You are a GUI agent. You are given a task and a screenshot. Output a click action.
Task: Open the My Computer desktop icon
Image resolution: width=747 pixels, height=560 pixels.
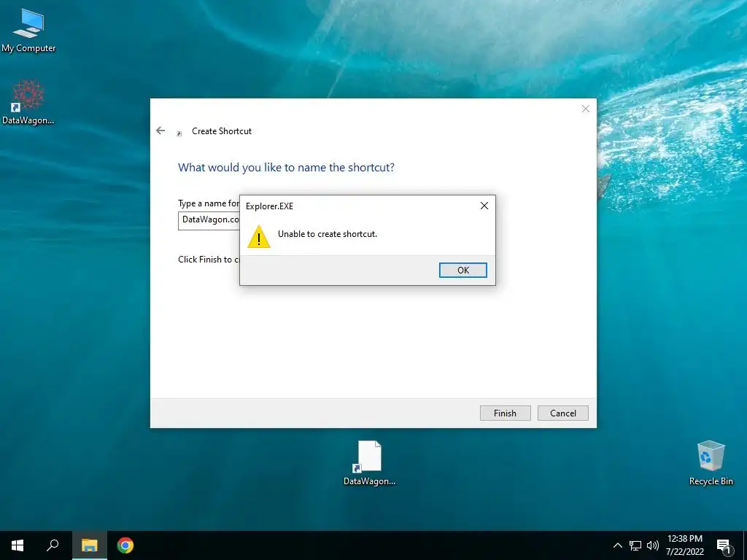[28, 31]
